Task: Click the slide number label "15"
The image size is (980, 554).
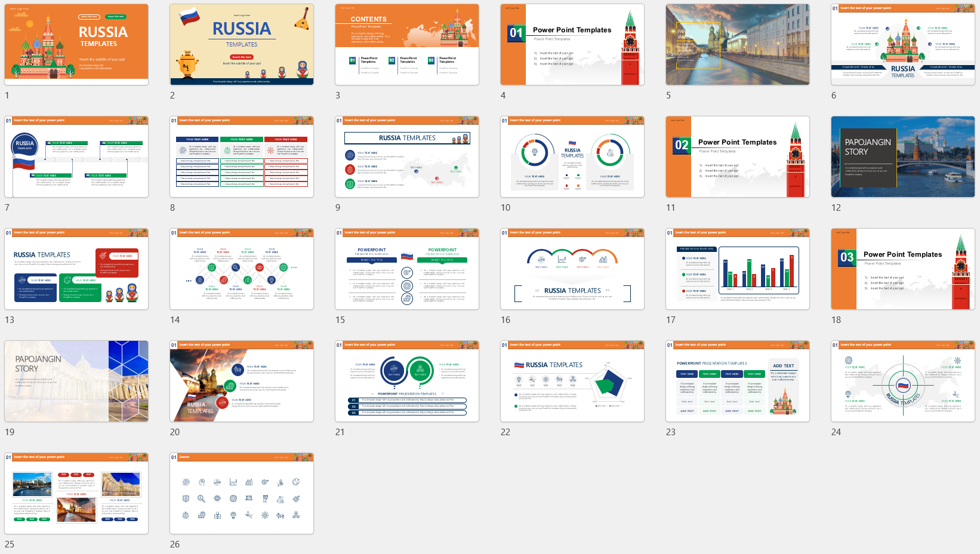Action: (340, 320)
